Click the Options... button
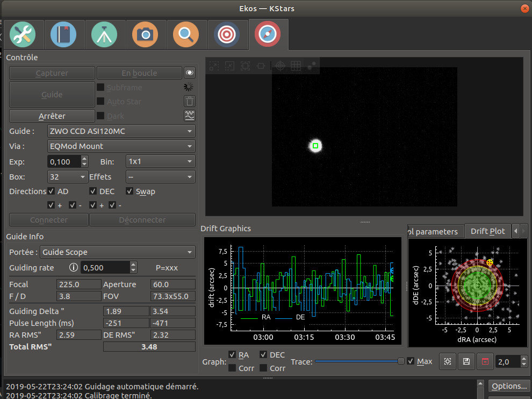Viewport: 532px width, 399px height. point(508,386)
